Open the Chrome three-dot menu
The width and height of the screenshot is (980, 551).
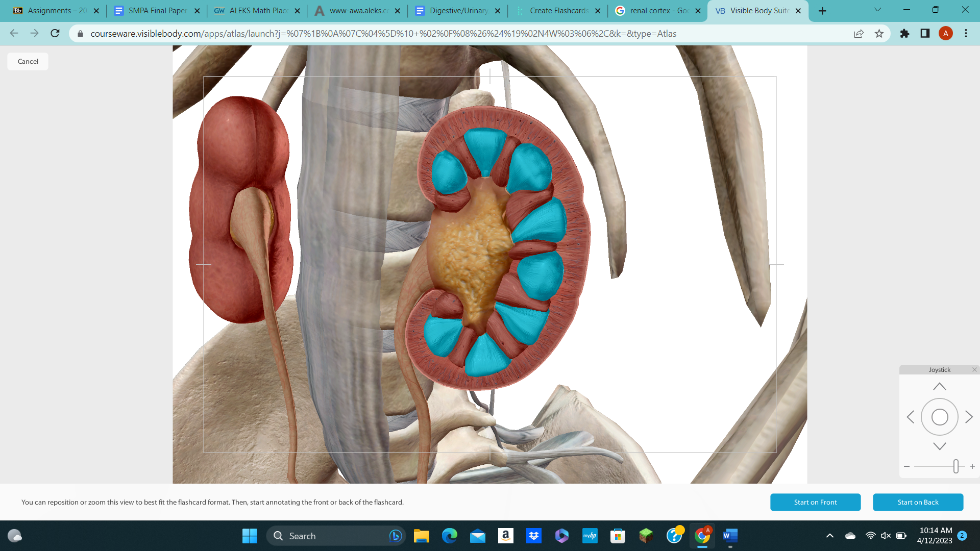[x=966, y=33]
